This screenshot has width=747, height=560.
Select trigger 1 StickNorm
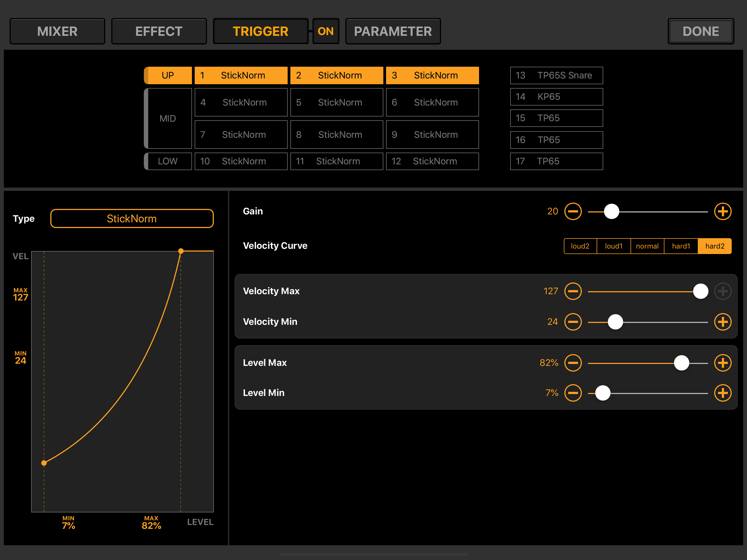click(x=241, y=75)
